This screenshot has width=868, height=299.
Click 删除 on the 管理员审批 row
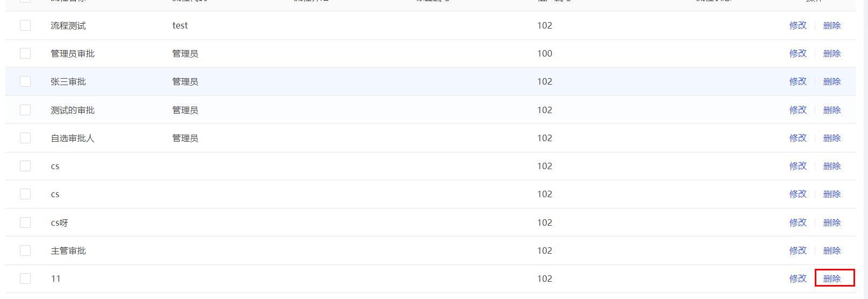[x=832, y=53]
